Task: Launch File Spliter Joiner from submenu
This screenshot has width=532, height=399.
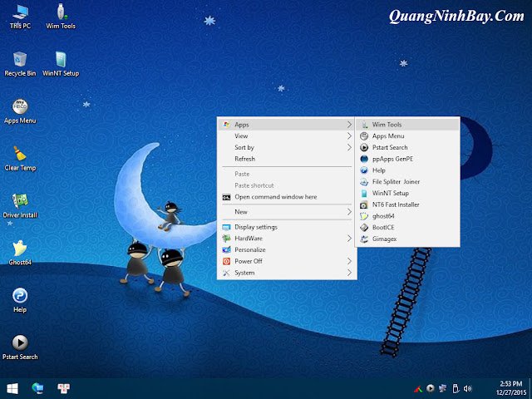Action: pyautogui.click(x=407, y=182)
